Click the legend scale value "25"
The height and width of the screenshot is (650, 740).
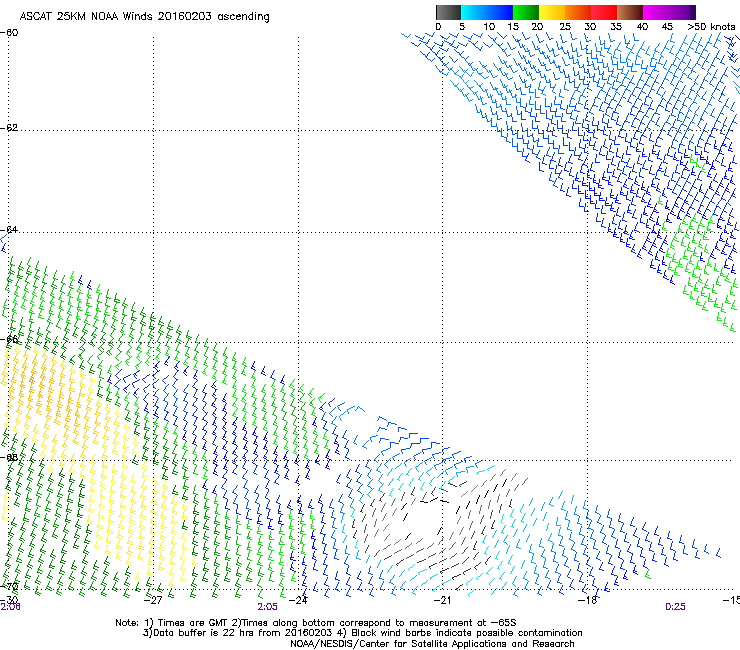pos(565,27)
